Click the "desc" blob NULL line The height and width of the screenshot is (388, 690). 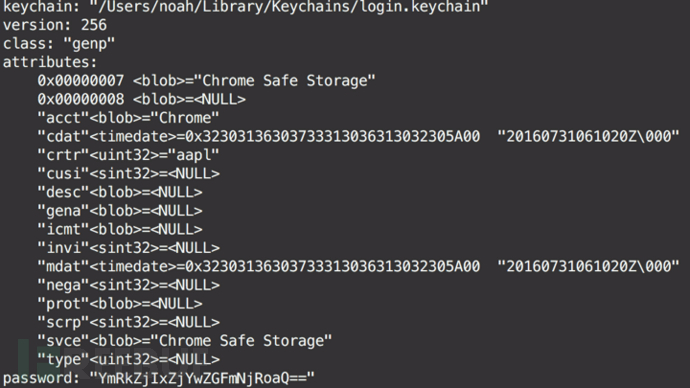(120, 192)
